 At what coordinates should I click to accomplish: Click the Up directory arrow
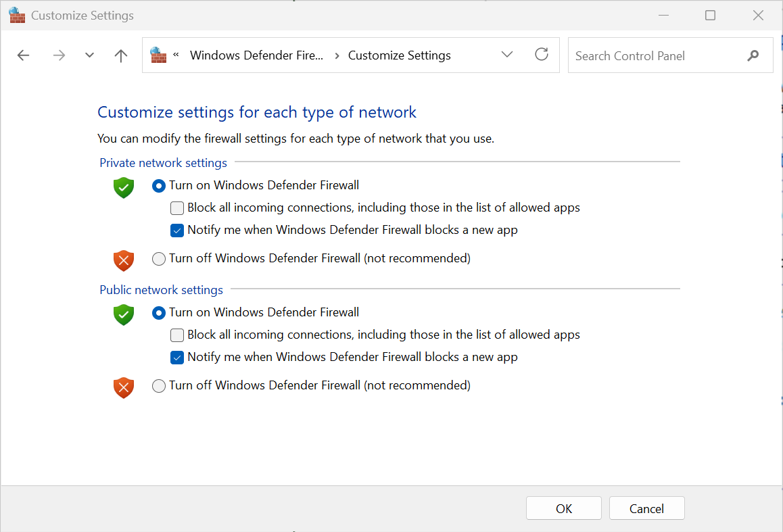[121, 55]
